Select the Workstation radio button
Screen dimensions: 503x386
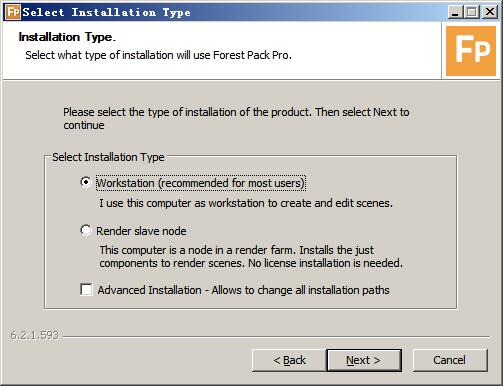(86, 182)
